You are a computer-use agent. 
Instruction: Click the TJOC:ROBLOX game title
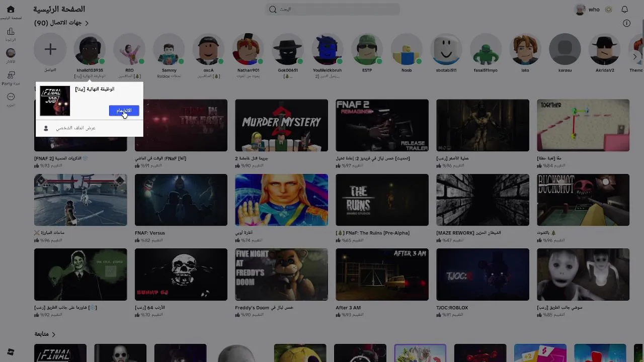[x=452, y=308]
